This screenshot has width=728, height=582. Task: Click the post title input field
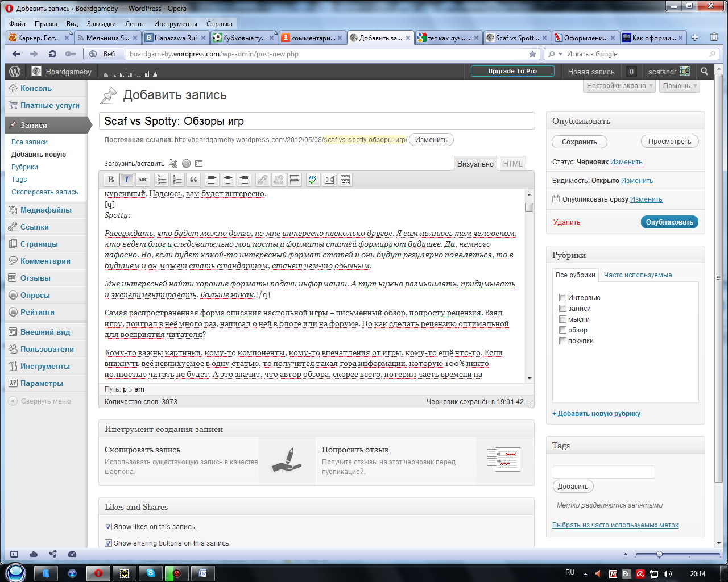click(317, 121)
